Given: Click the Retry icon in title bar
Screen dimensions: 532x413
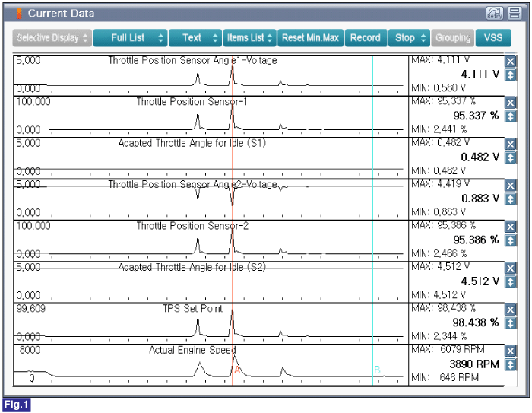Looking at the screenshot, I should [x=494, y=13].
